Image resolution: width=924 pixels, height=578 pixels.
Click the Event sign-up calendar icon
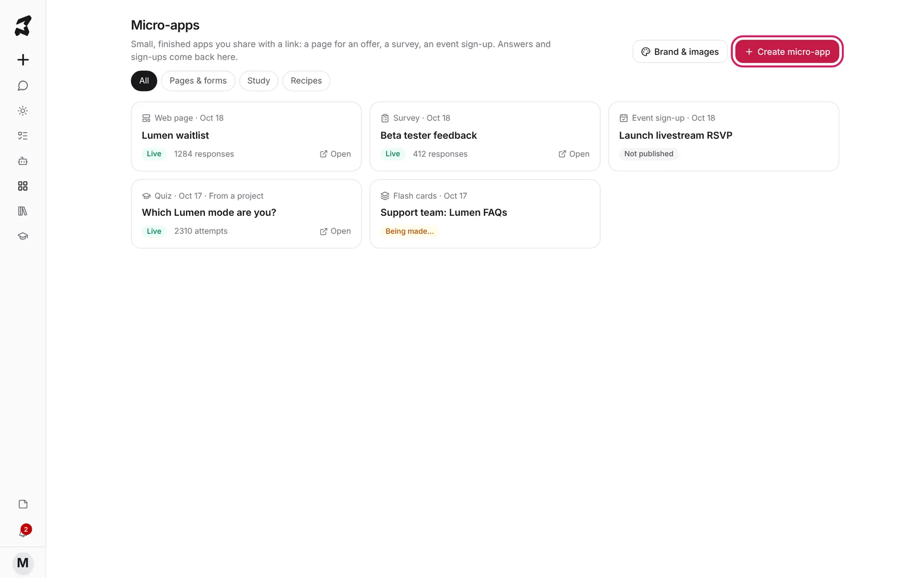624,118
